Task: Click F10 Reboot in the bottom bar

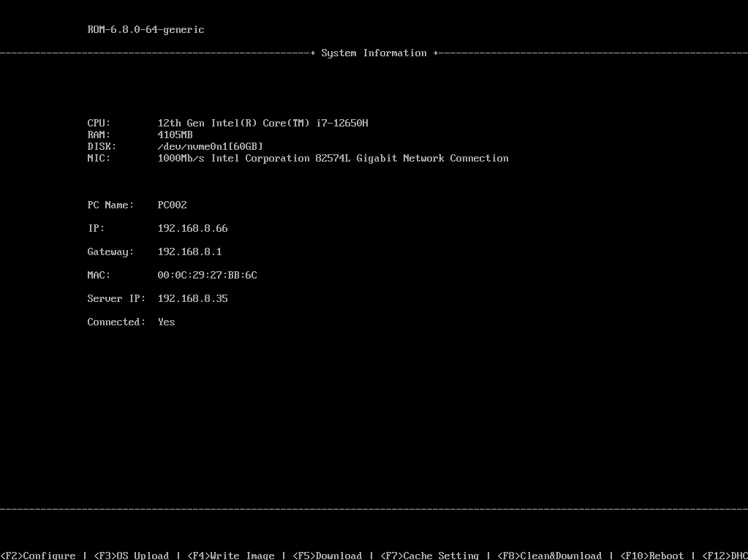Action: (651, 555)
